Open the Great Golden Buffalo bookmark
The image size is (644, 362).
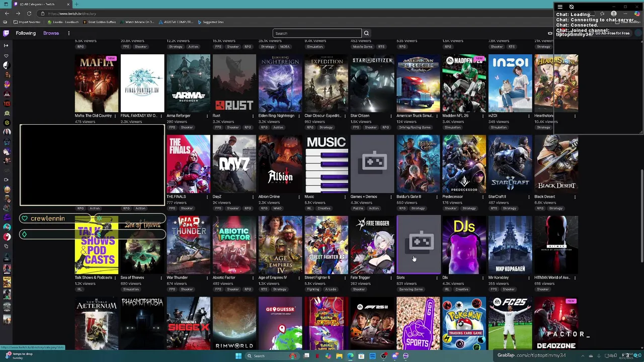tap(100, 22)
